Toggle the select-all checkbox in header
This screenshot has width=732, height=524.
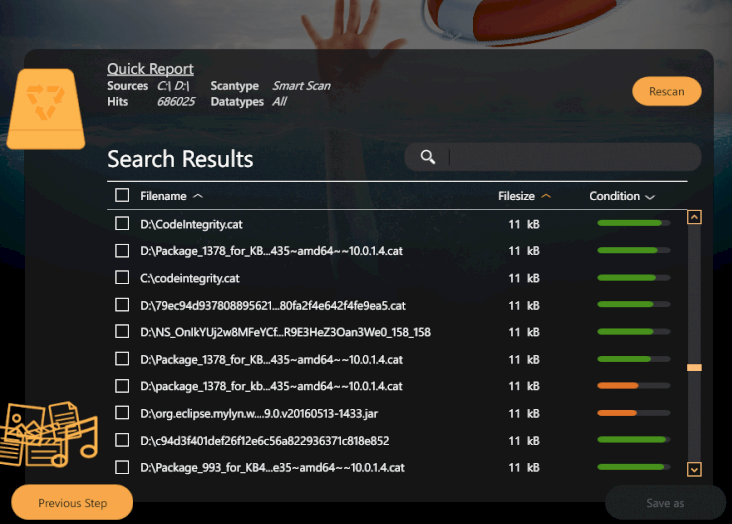(x=122, y=196)
